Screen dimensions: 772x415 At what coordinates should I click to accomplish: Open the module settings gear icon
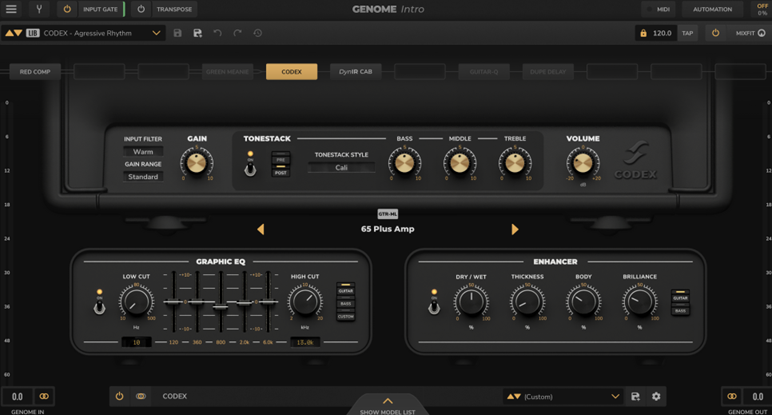656,396
